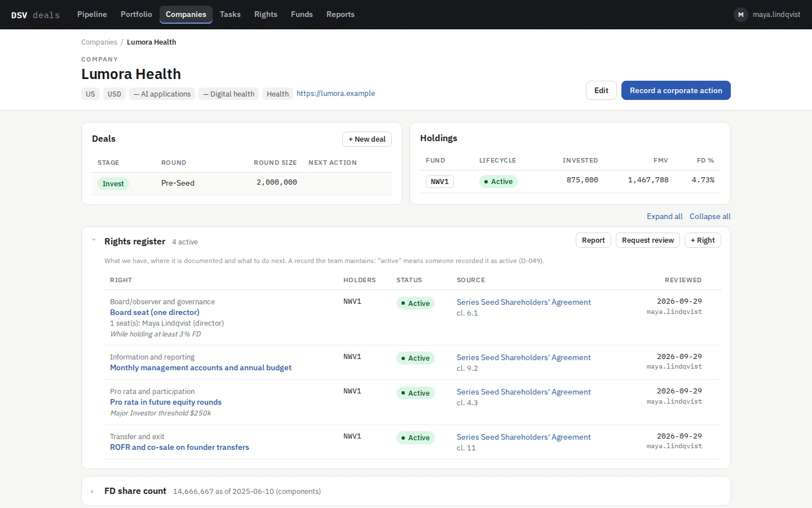The width and height of the screenshot is (812, 508).
Task: Open Shareholders' Agreement source for cl. 4.3
Action: (x=524, y=392)
